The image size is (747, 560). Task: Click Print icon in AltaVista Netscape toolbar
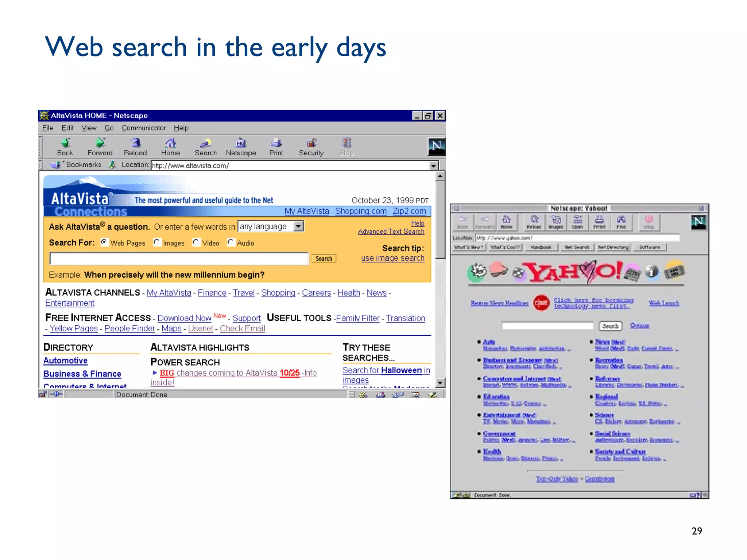276,147
